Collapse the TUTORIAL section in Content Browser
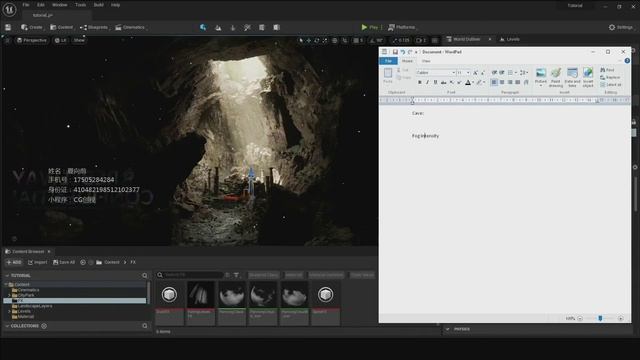Screen dimensions: 640x360 7,276
